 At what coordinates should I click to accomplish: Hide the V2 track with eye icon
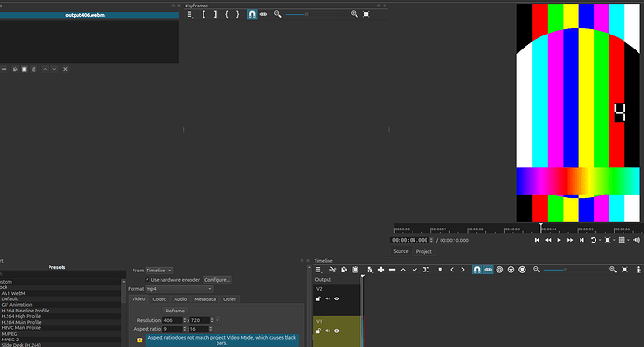click(336, 298)
